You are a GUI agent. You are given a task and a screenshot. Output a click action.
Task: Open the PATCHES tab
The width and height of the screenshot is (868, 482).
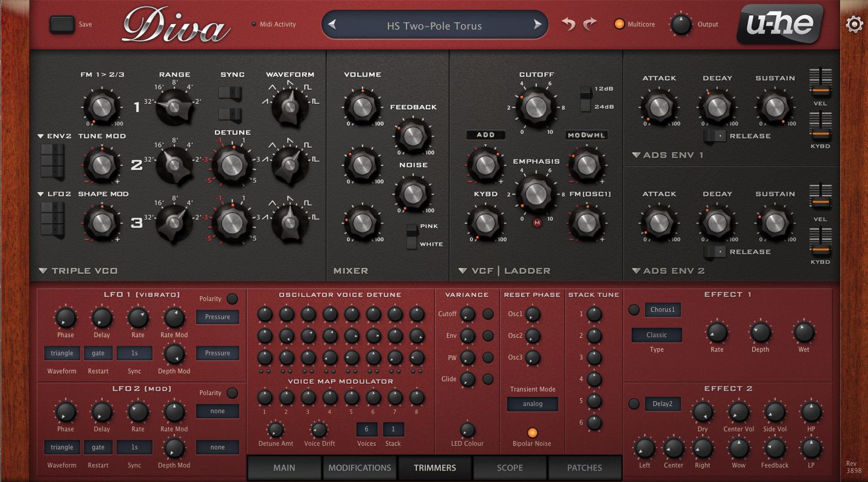(x=584, y=468)
